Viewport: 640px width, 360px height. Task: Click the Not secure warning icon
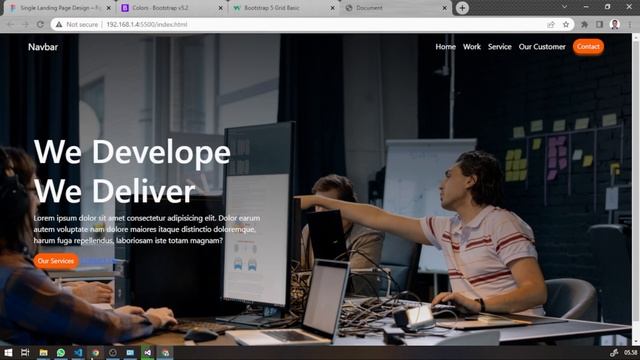(x=59, y=24)
